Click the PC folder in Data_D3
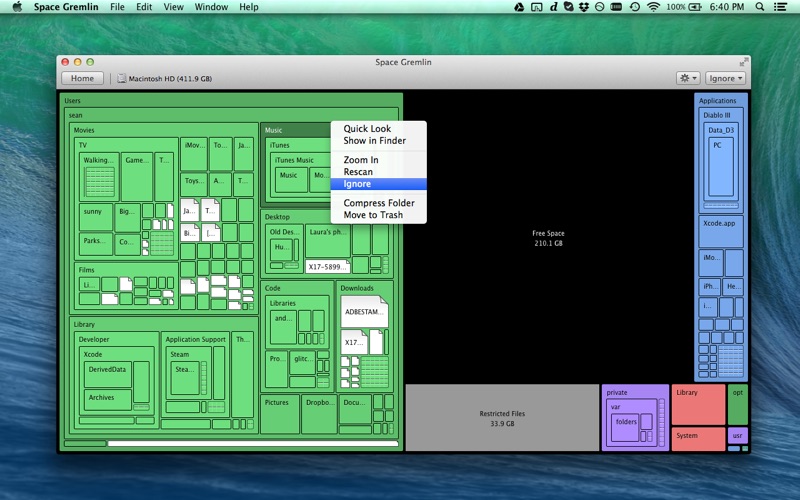This screenshot has width=800, height=500. [x=721, y=167]
